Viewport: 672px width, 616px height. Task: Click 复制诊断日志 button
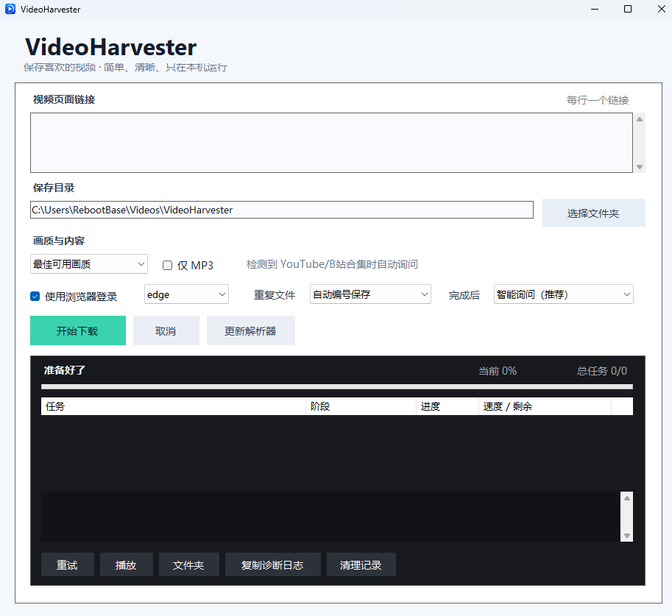coord(272,564)
